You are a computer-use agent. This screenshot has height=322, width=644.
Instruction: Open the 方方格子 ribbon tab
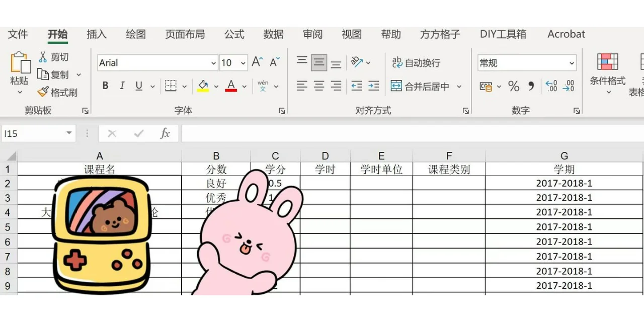pos(440,34)
